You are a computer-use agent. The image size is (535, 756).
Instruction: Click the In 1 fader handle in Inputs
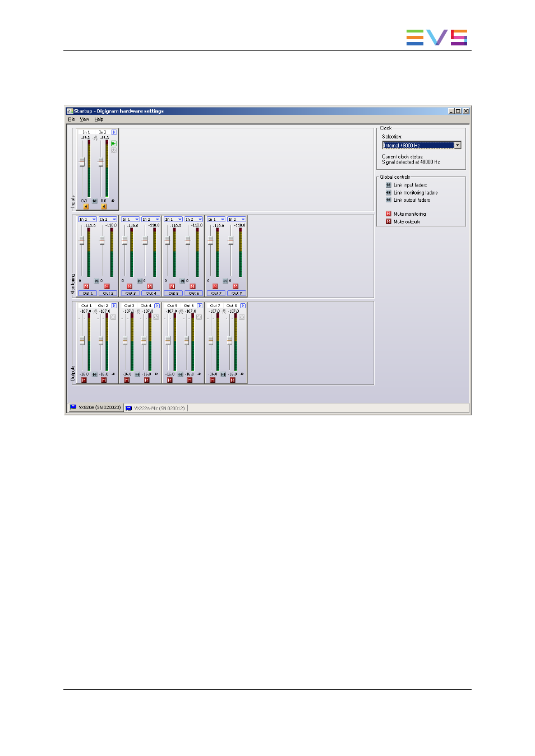[82, 162]
